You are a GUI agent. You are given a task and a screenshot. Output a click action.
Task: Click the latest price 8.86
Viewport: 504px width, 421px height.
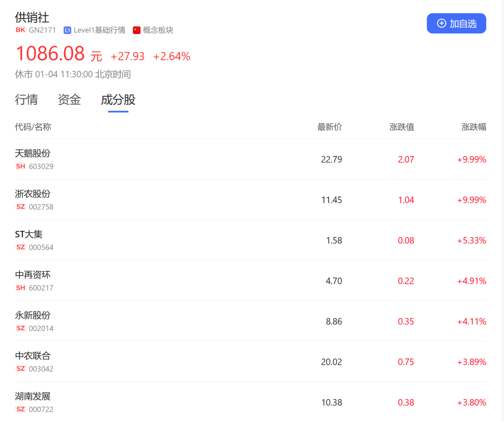(x=334, y=321)
